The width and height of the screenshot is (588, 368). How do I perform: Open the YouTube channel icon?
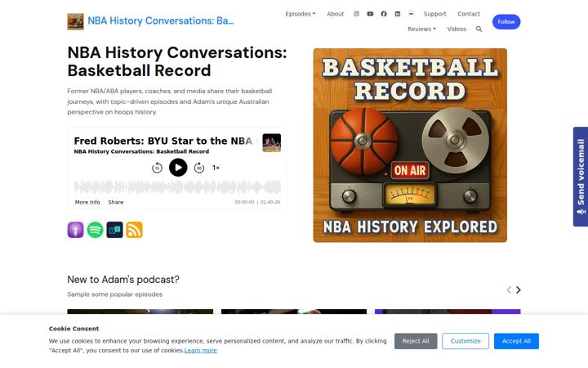(x=370, y=14)
